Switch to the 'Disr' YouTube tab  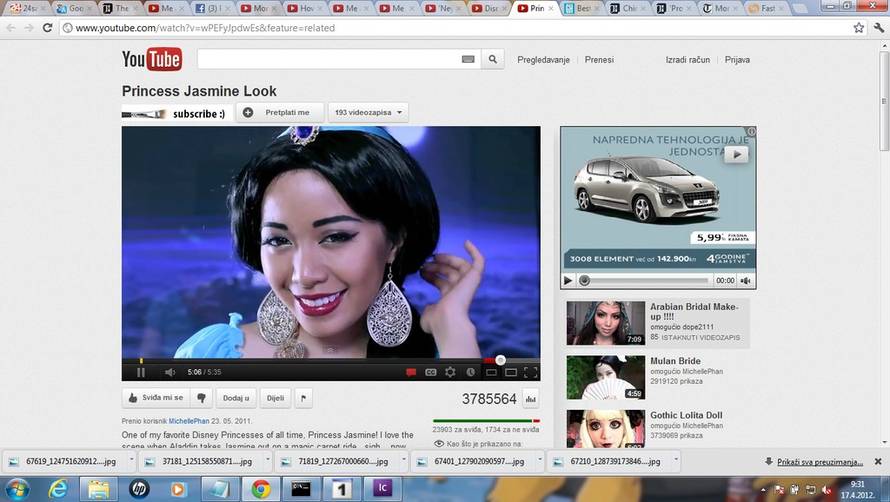(x=489, y=9)
